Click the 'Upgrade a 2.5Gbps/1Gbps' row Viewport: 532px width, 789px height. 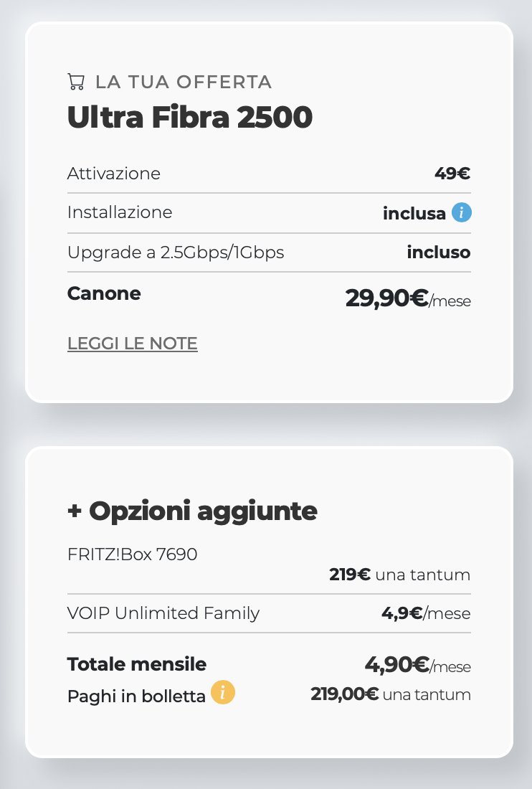[x=269, y=252]
